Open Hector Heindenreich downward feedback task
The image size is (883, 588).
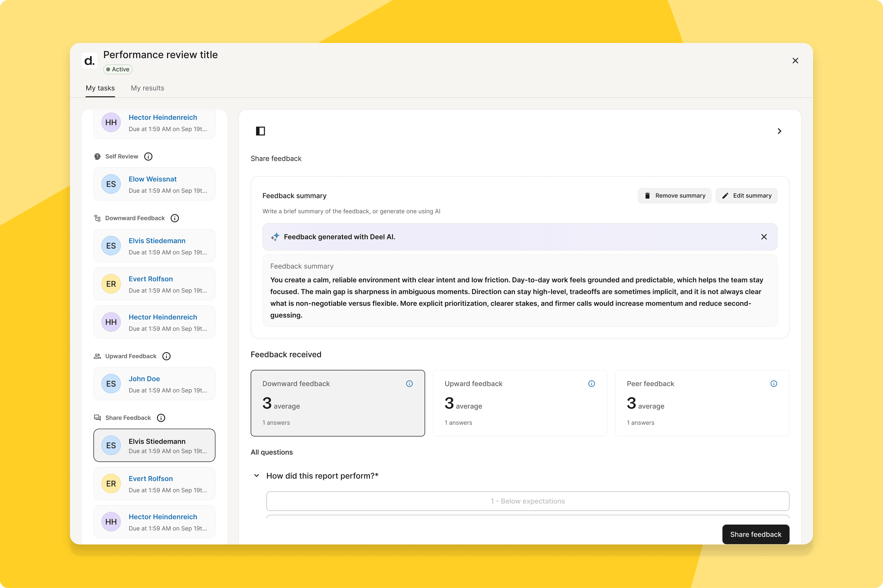(154, 322)
